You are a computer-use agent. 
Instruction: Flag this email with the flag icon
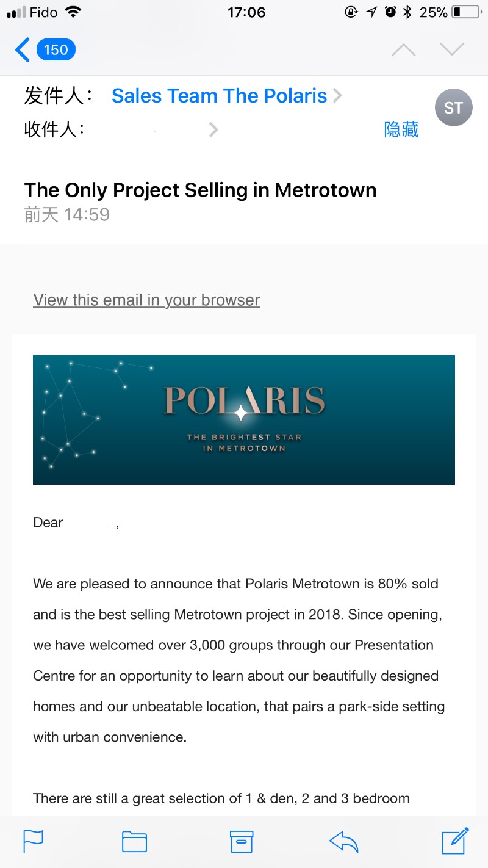[33, 841]
